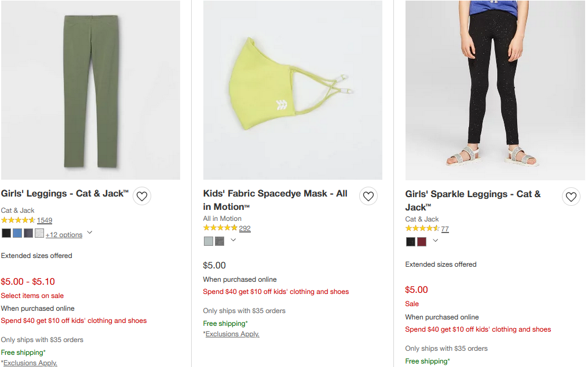Open the 1549 reviews link
Image resolution: width=588 pixels, height=367 pixels.
(45, 220)
